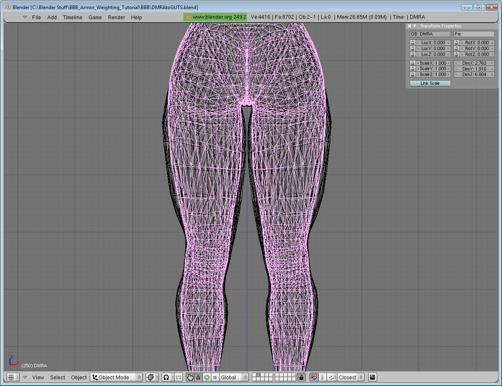Open the pivot point selector icon

[x=166, y=377]
